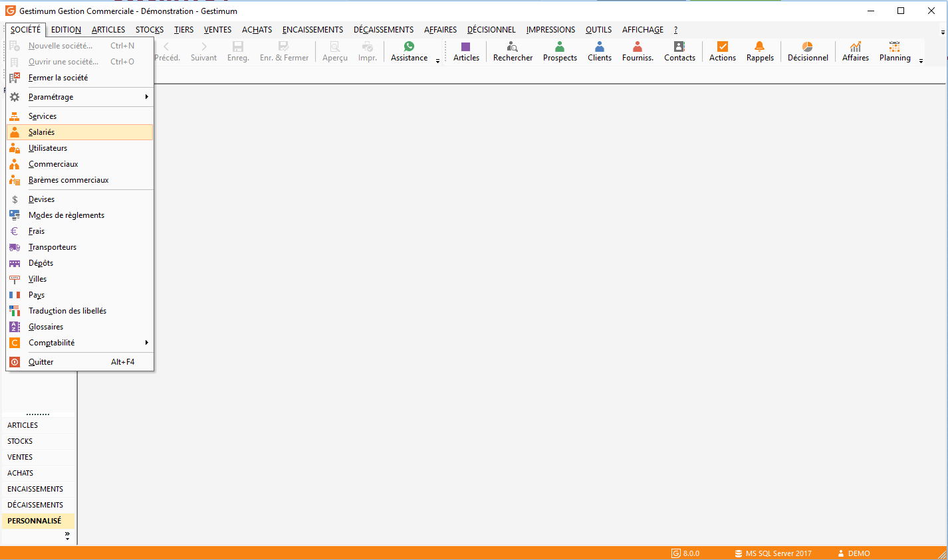Screen dimensions: 948x560
Task: Click the Utilisateurs menu icon
Action: (15, 148)
